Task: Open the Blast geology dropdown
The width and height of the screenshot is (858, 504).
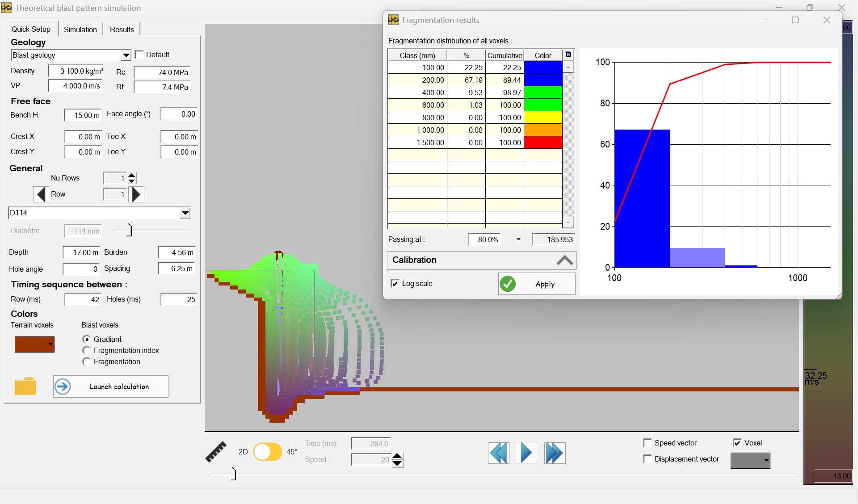Action: point(126,55)
